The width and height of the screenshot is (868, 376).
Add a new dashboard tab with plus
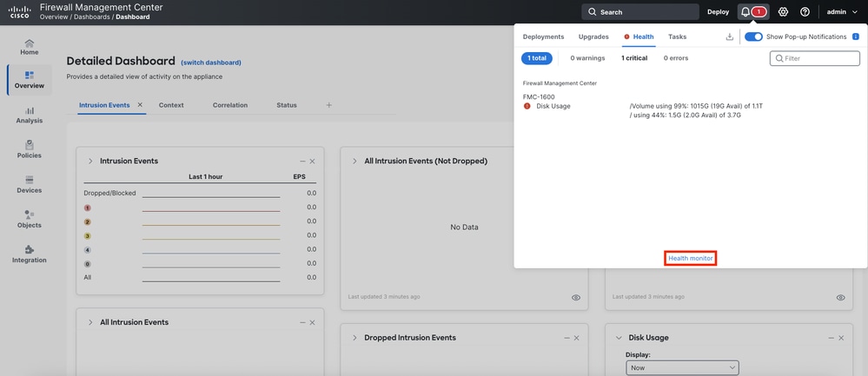(x=328, y=104)
